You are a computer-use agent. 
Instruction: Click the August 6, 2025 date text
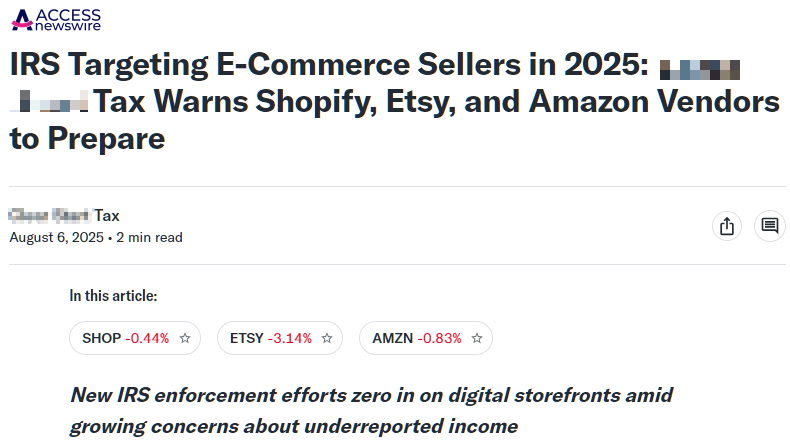56,237
